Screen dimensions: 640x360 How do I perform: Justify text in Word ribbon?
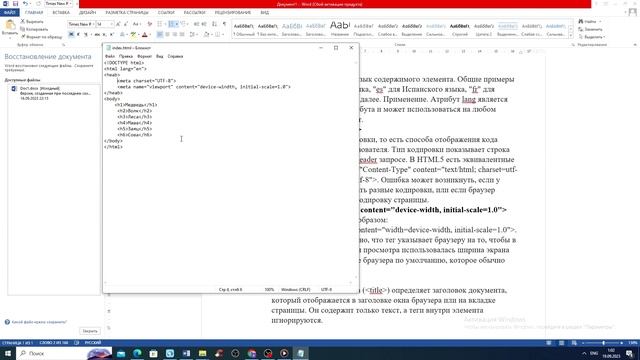[182, 35]
